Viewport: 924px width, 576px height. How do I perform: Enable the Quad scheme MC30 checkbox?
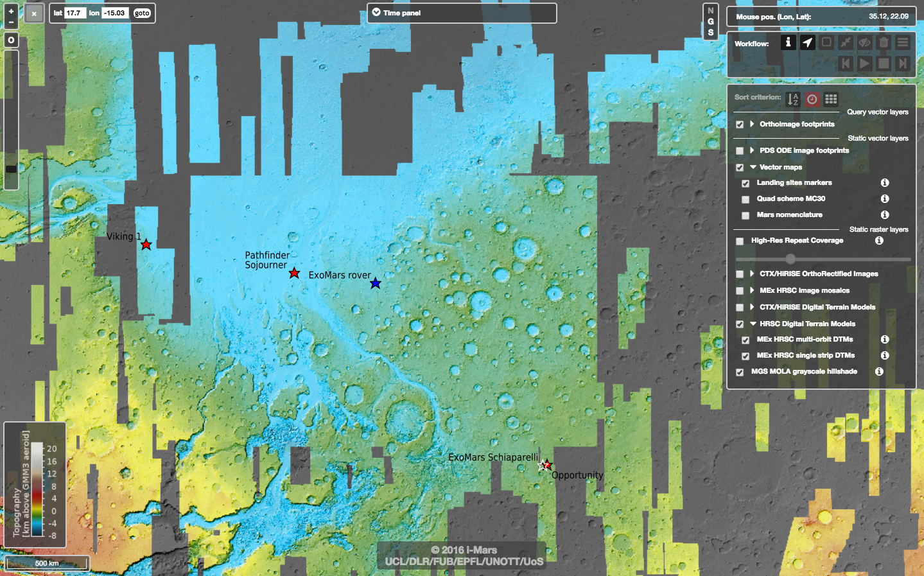(x=745, y=200)
